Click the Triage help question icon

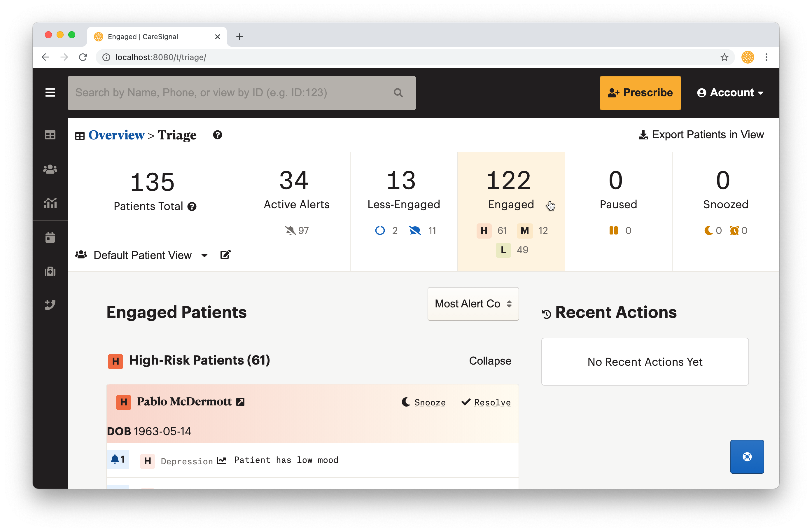point(218,135)
